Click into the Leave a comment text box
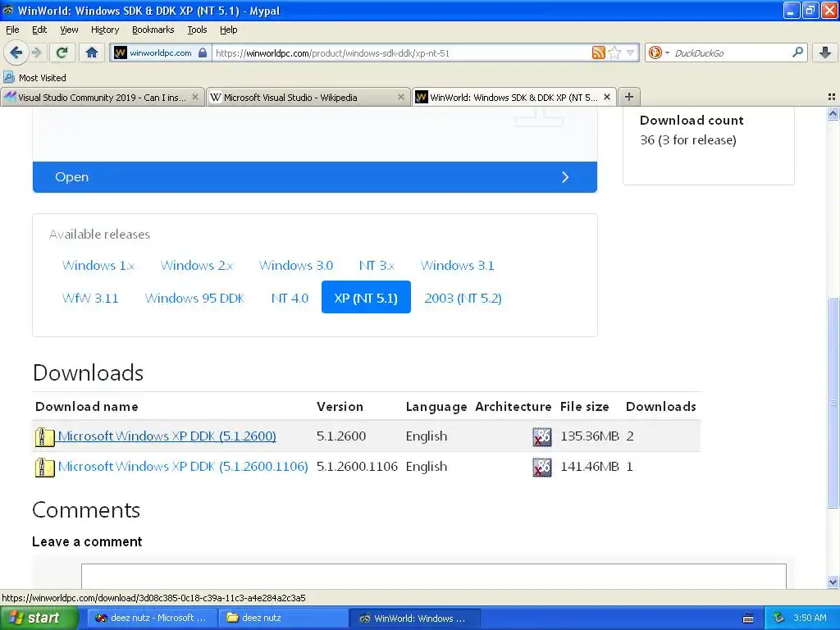The image size is (840, 630). tap(434, 577)
